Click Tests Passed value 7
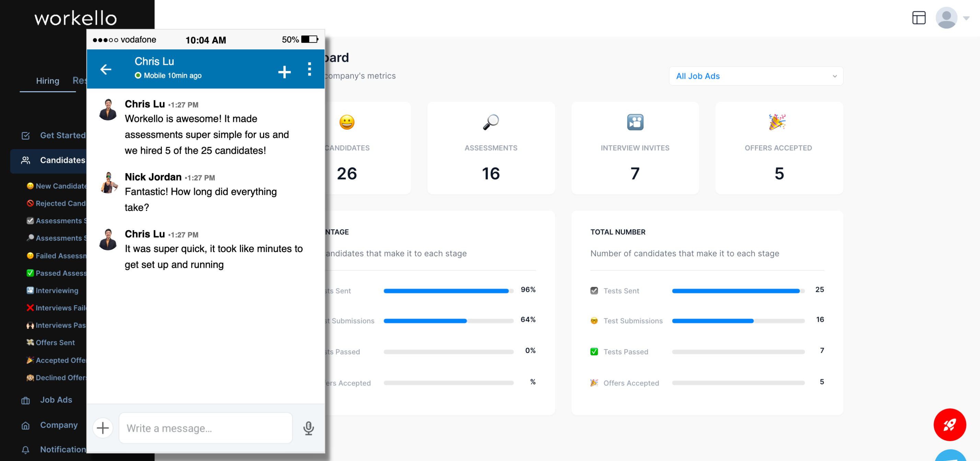This screenshot has height=461, width=980. (x=822, y=351)
